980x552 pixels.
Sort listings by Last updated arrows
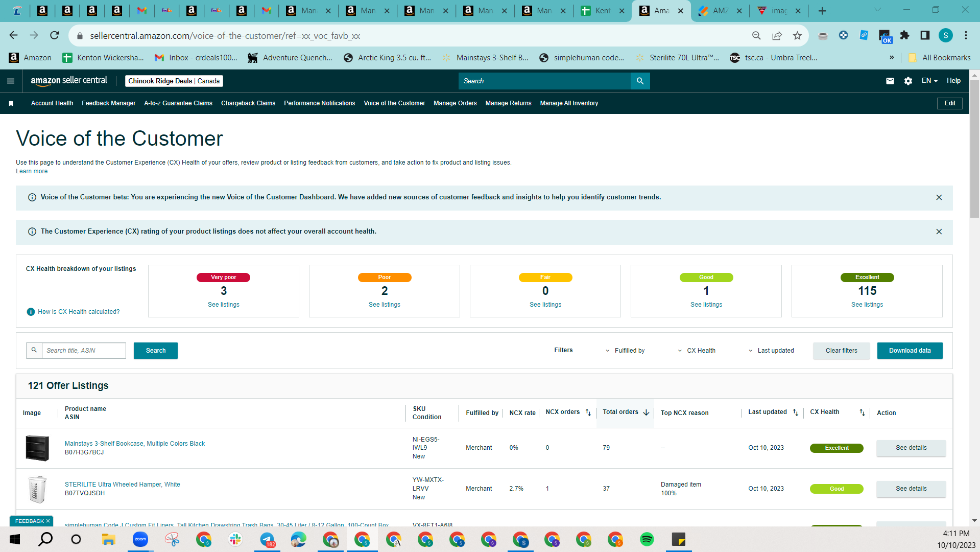pos(795,412)
